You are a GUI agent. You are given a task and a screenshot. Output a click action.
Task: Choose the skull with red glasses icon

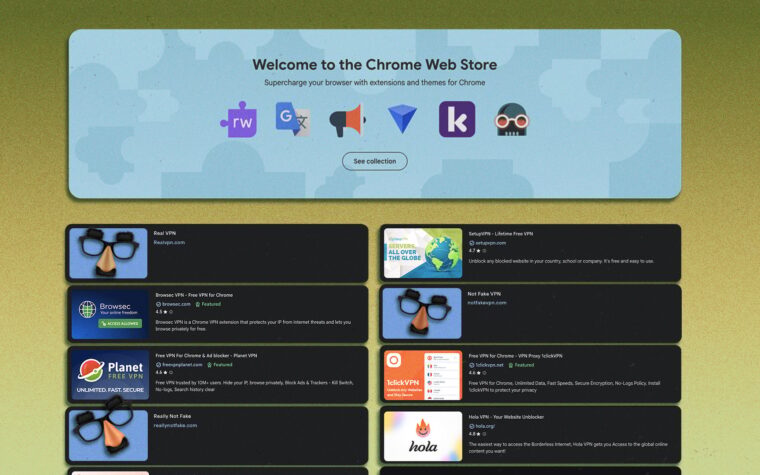(511, 119)
